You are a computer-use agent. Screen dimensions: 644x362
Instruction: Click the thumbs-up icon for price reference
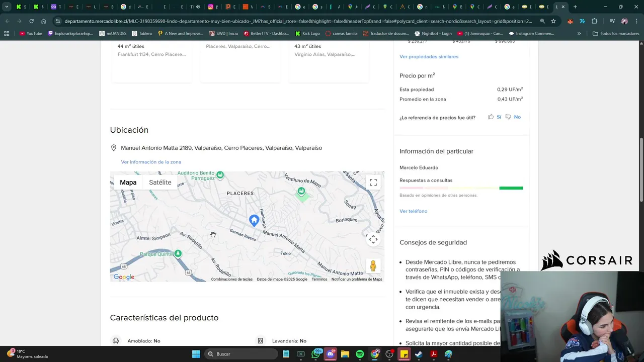[x=491, y=117]
